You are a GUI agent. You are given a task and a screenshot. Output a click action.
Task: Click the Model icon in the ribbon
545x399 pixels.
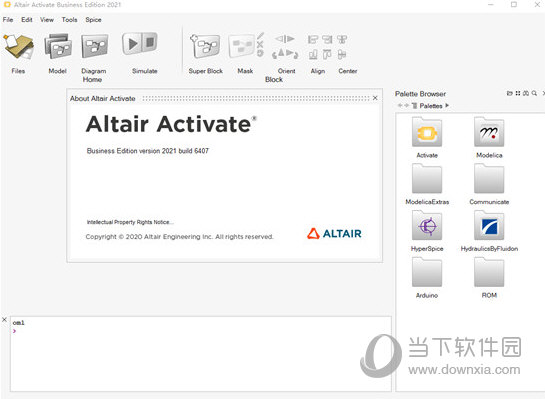point(58,46)
